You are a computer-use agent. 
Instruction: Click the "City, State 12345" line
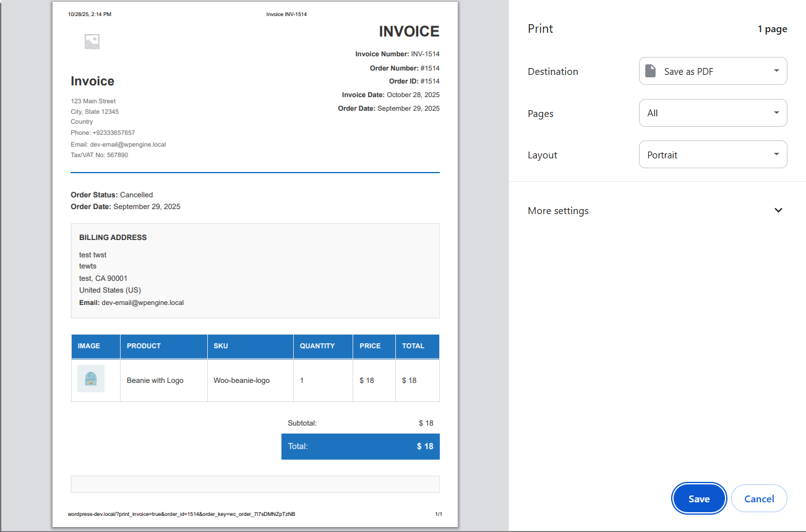pyautogui.click(x=95, y=111)
